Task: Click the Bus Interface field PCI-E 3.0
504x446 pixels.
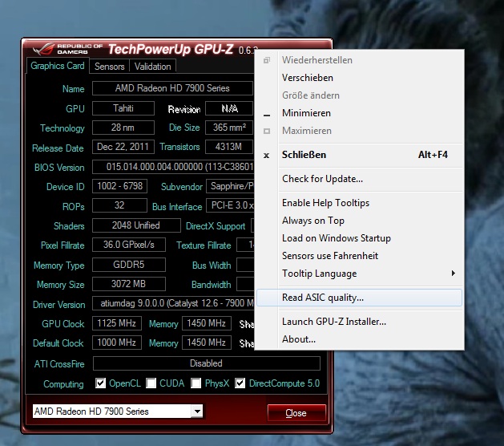Action: (x=230, y=205)
